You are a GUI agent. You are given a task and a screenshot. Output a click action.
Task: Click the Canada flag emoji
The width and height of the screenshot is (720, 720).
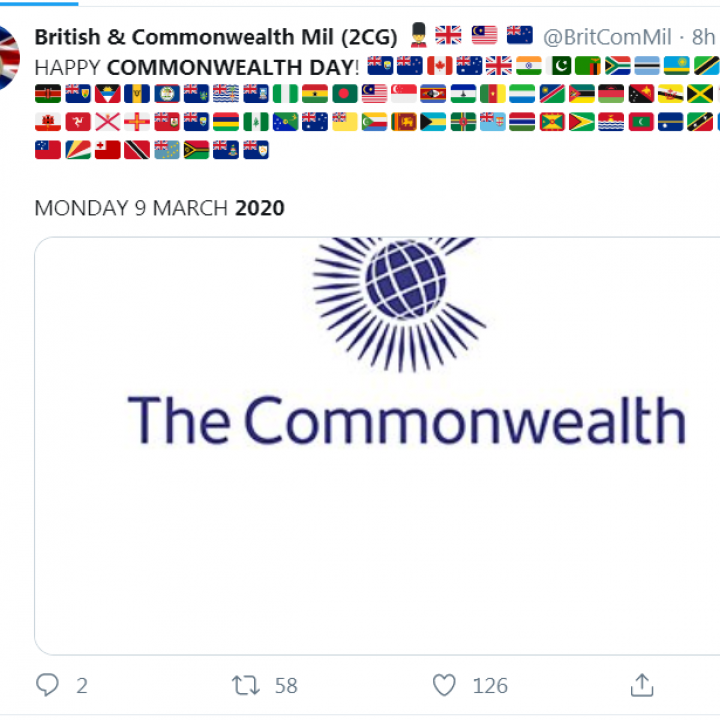439,66
